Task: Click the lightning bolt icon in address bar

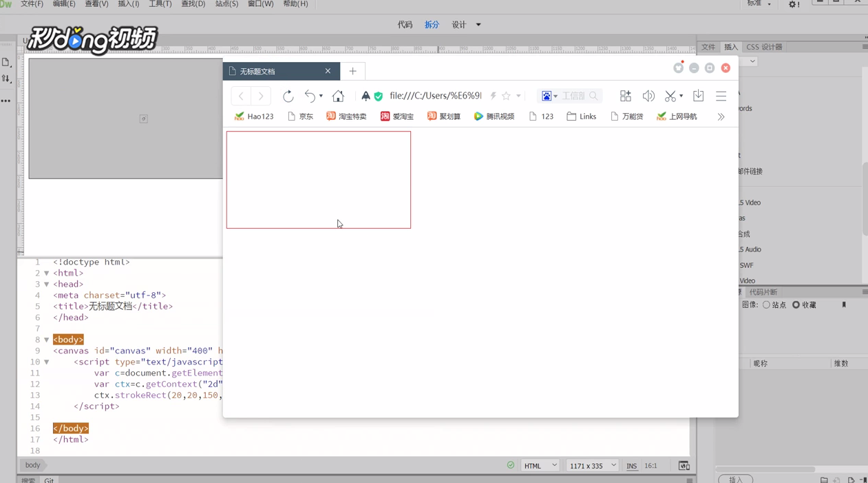Action: (493, 96)
